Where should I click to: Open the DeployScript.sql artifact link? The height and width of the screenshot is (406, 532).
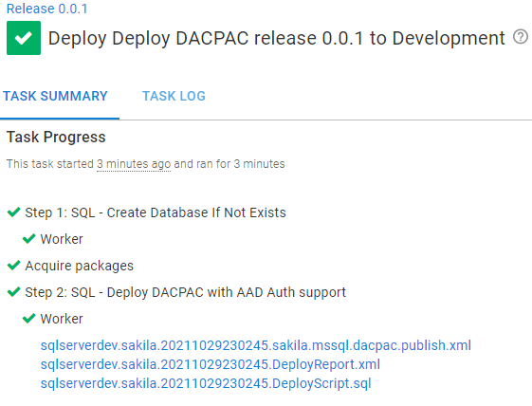coord(206,383)
